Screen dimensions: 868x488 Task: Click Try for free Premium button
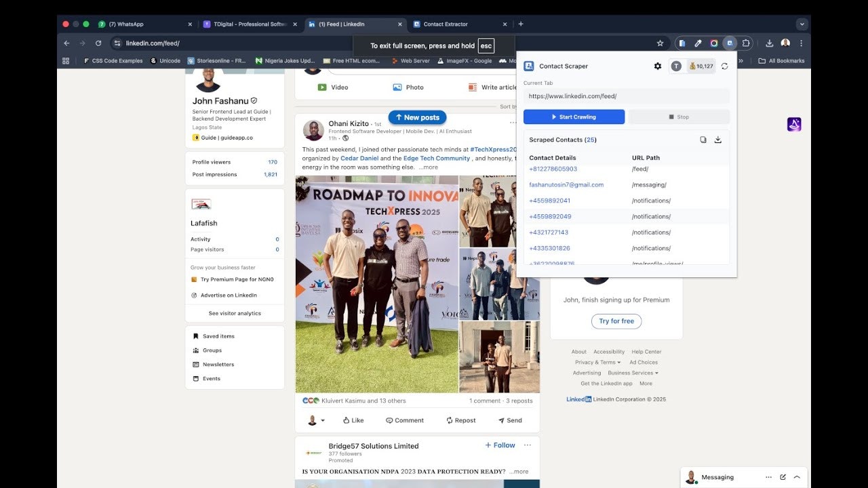coord(616,321)
